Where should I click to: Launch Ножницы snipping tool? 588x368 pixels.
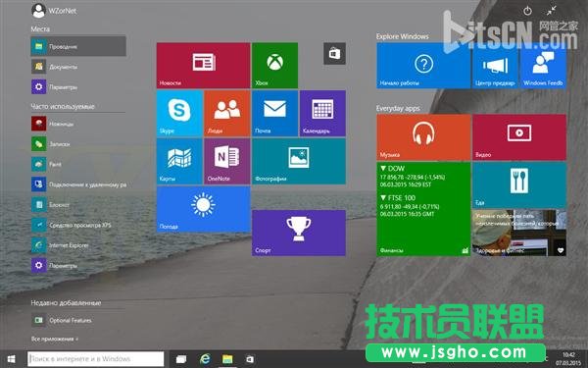78,124
